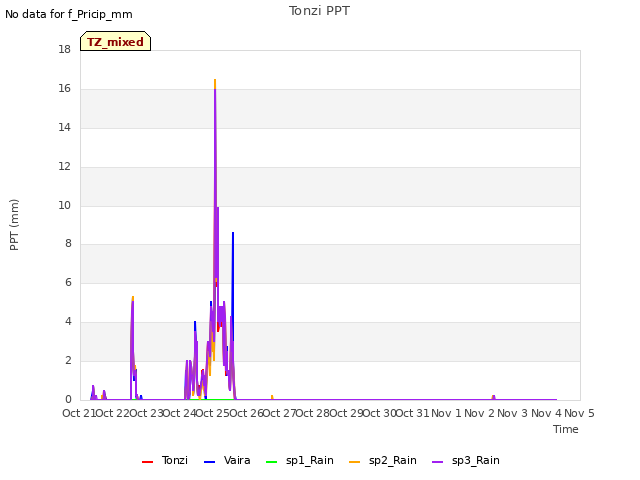This screenshot has height=480, width=640.
Task: Click the 10 y-axis tick label
Action: 64,205
